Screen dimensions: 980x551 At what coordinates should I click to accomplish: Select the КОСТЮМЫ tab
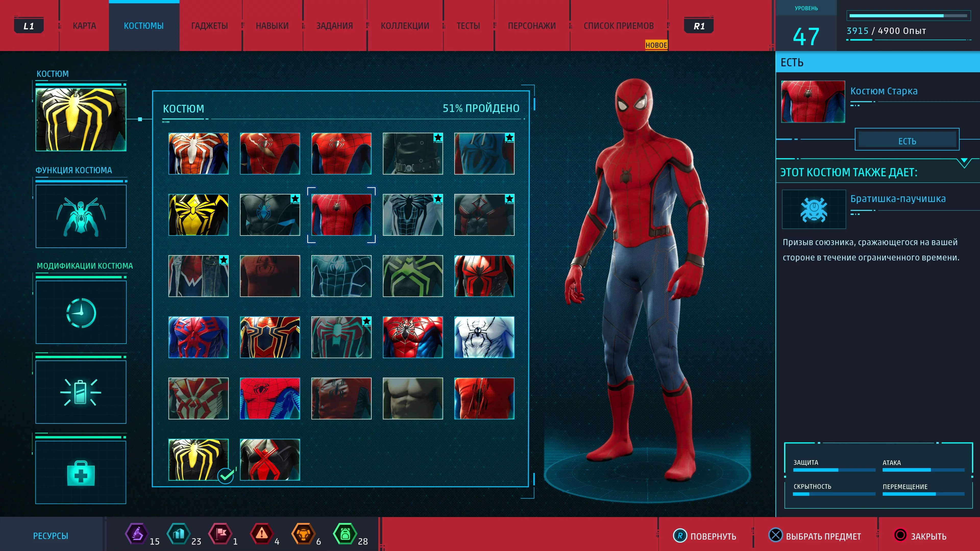tap(144, 26)
